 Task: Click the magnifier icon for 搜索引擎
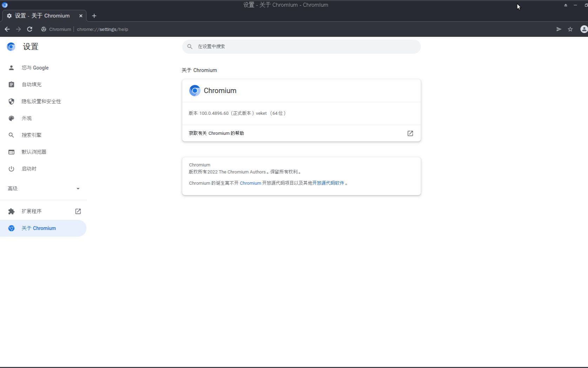(11, 135)
